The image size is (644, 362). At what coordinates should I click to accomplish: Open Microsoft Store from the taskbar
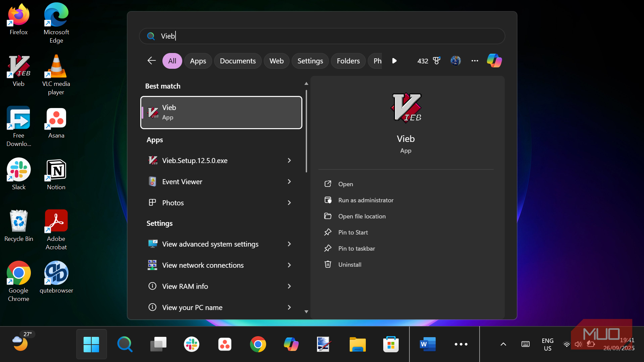click(391, 344)
